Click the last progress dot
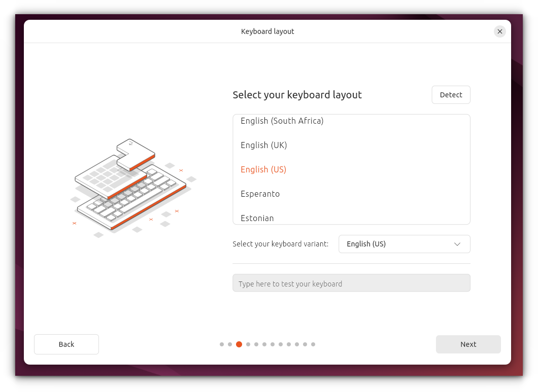The image size is (538, 392). [313, 344]
